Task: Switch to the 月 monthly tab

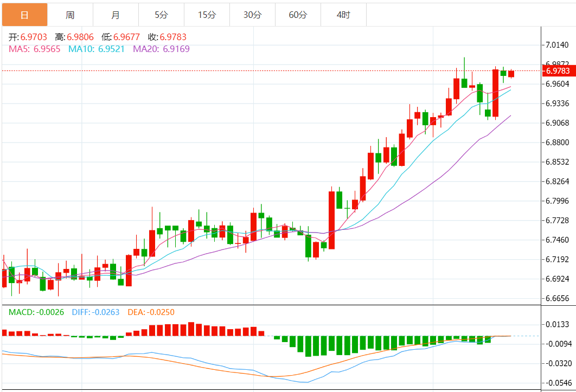Action: (116, 15)
